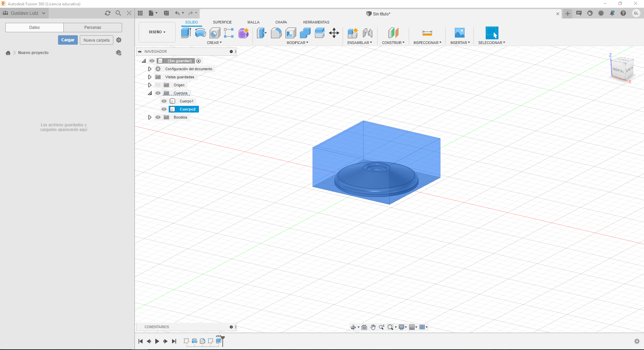Activate the (Sin guardar) component radio button
Screen dimensions: 644x350
pos(199,61)
